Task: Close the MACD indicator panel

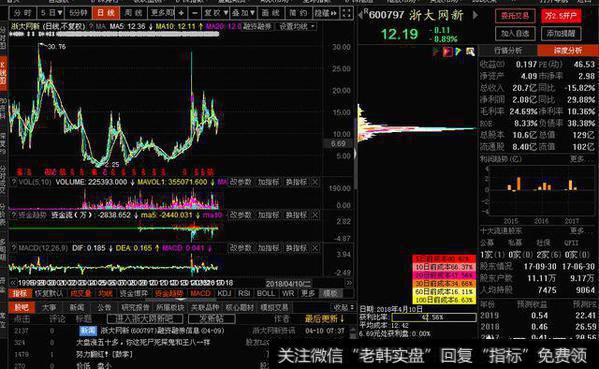Action: pos(315,248)
